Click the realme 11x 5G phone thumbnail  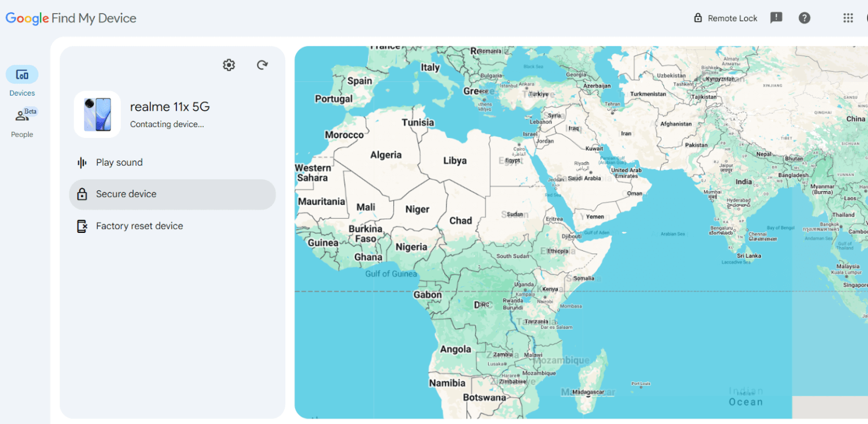click(97, 113)
